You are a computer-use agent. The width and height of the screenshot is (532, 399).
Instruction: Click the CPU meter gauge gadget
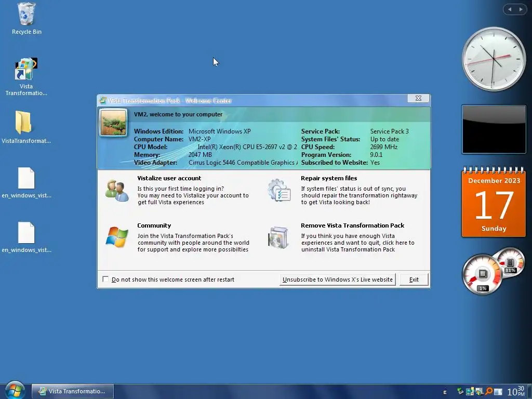pos(482,274)
